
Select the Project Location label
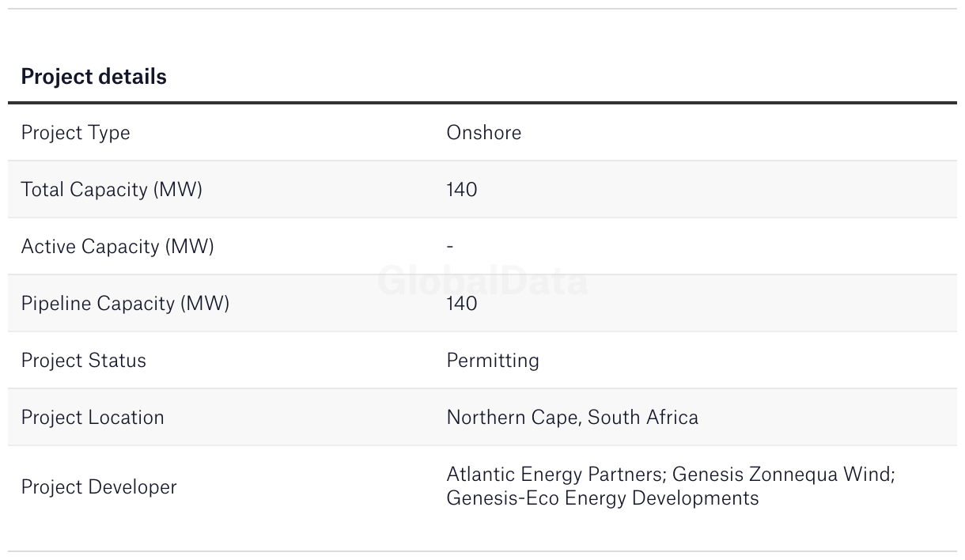[93, 418]
